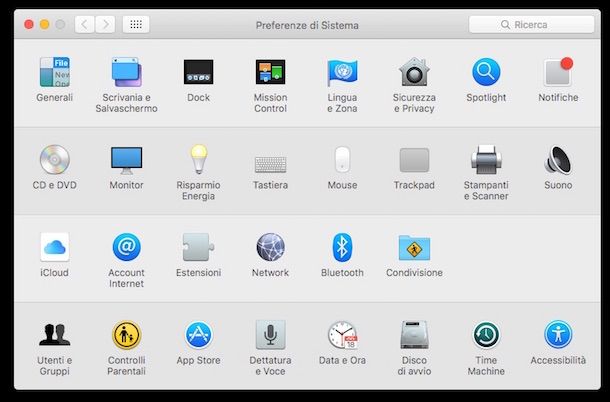Click the show all grid button

(x=136, y=25)
